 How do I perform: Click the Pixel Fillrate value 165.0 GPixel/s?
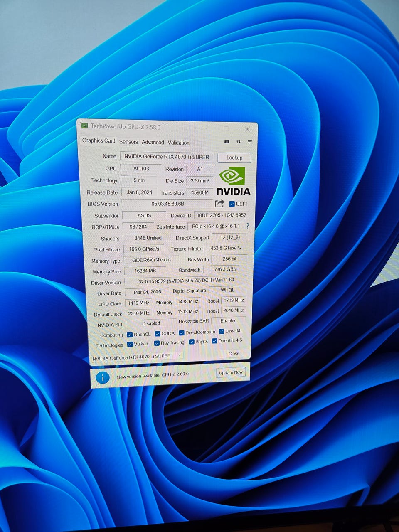point(144,249)
